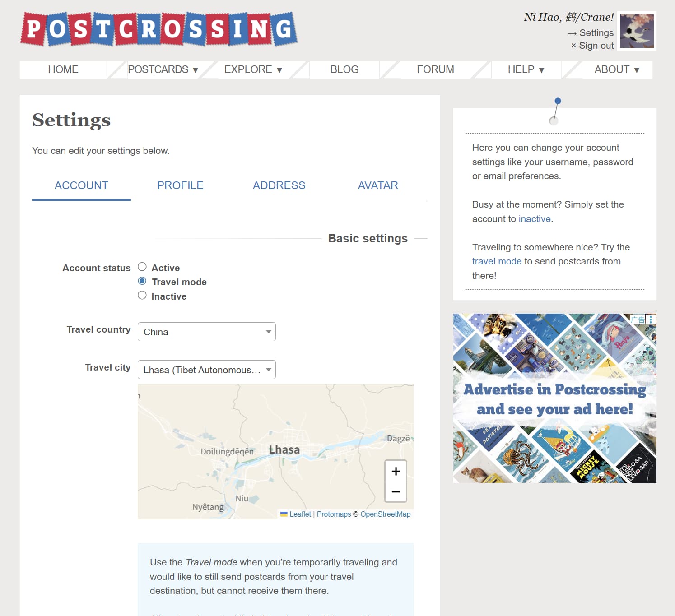Open the inactive help link in sidebar
Screen dimensions: 675x616
pyautogui.click(x=535, y=219)
